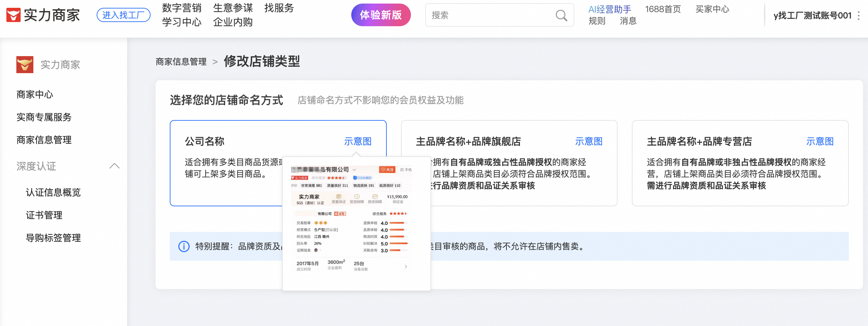
Task: Open 数字营销 in the top navigation
Action: tap(181, 8)
